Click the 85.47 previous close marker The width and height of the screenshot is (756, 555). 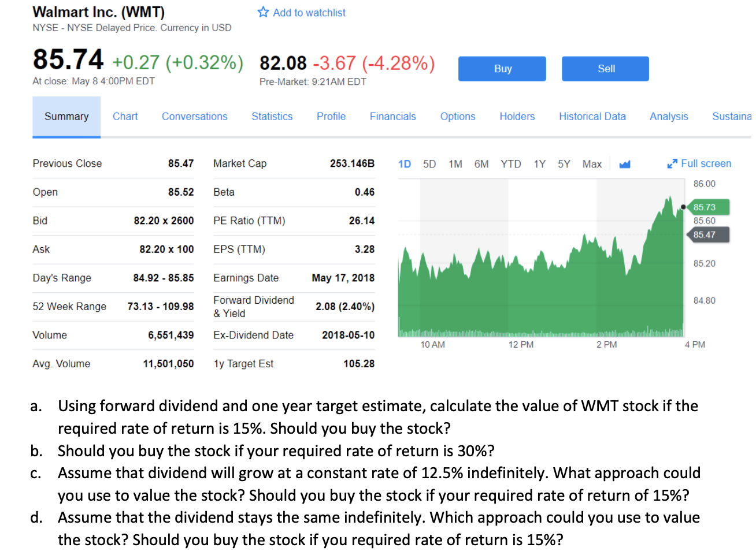coord(707,234)
